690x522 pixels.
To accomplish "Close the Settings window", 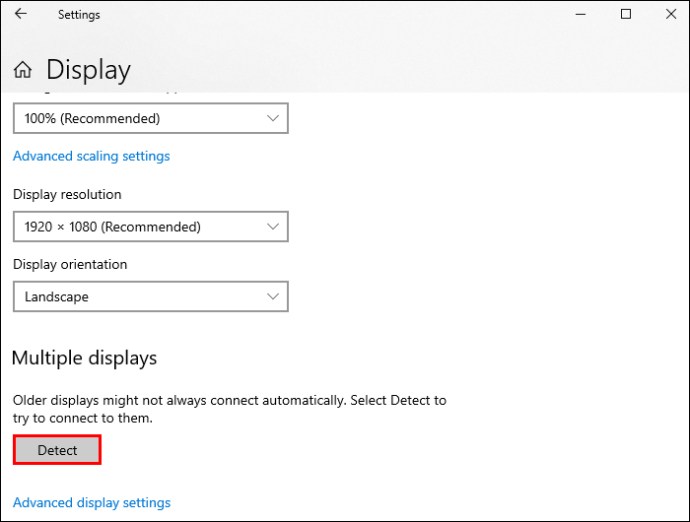I will point(671,14).
